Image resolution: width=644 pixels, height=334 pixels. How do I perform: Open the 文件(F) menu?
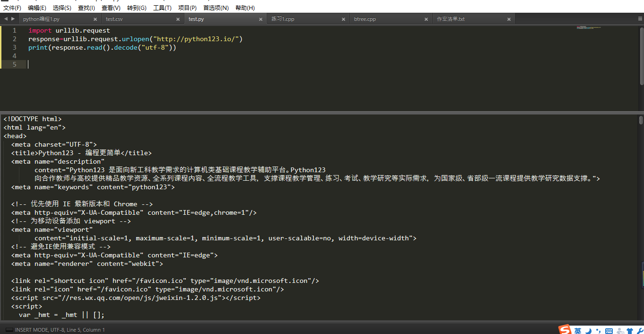tap(12, 8)
